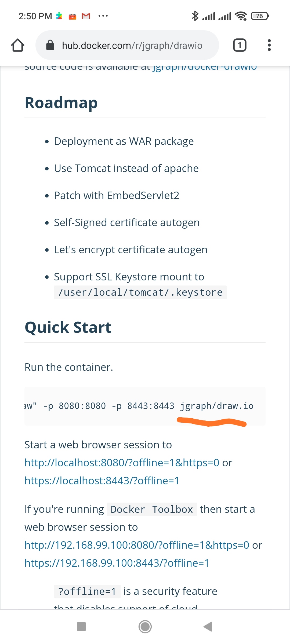Image resolution: width=290 pixels, height=644 pixels.
Task: Tap the clock showing 2:50 PM
Action: pyautogui.click(x=35, y=16)
